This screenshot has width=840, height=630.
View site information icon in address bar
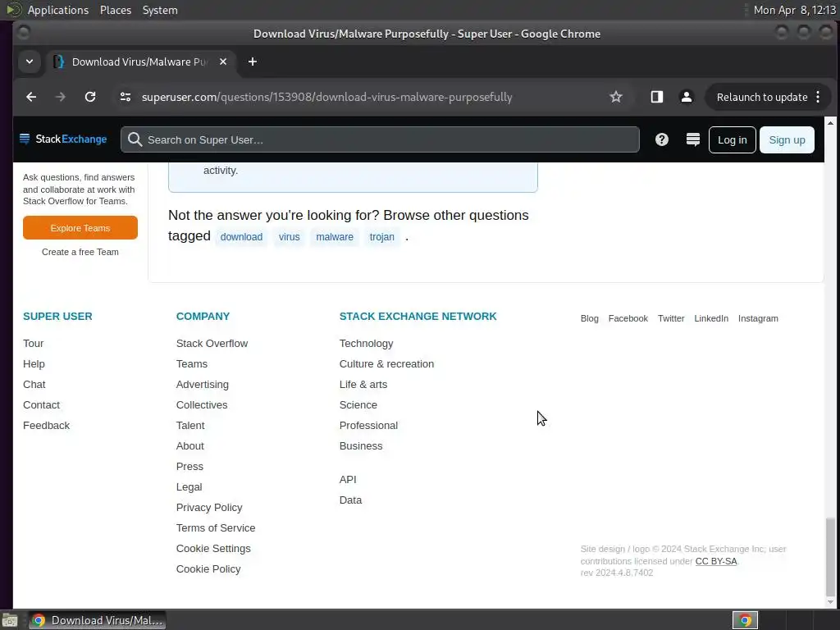[x=126, y=97]
